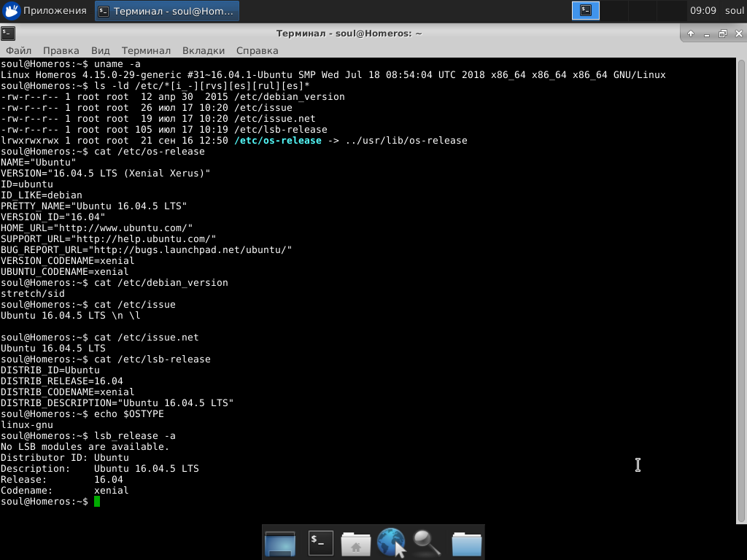The image size is (747, 560).
Task: Click the terminal vertical scrollbar
Action: pyautogui.click(x=741, y=290)
